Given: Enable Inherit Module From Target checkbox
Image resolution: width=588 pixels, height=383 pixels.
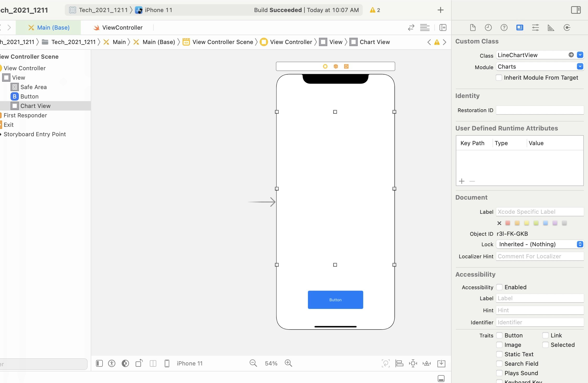Looking at the screenshot, I should [x=499, y=78].
